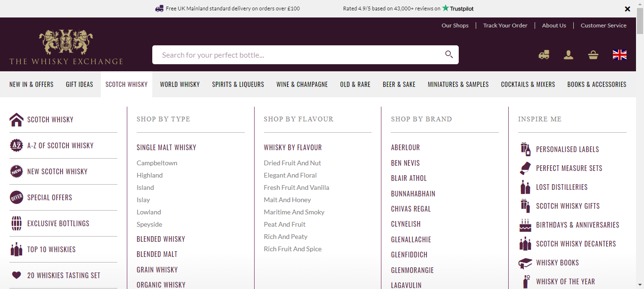This screenshot has width=644, height=289.
Task: Select Single Malt Whisky heading
Action: [166, 147]
